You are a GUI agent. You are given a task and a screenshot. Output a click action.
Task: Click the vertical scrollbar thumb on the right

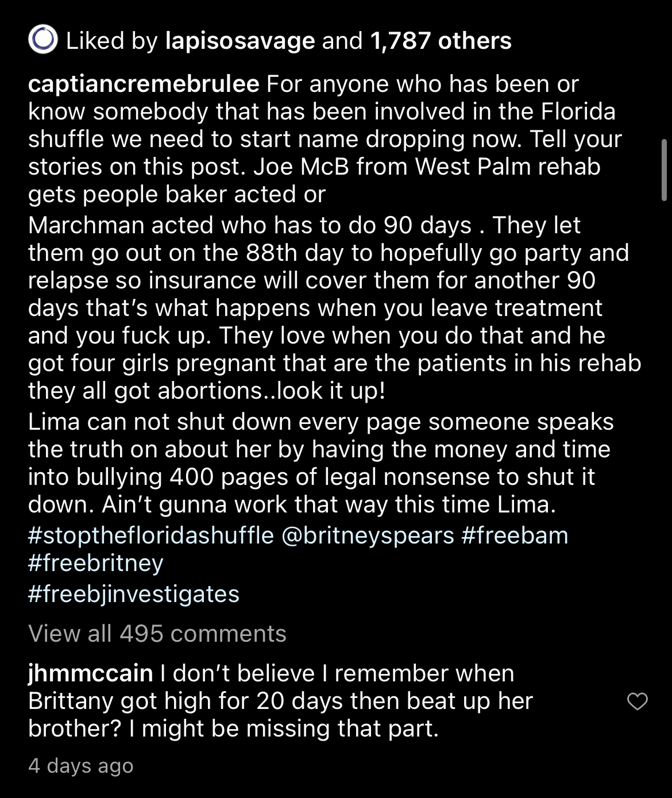664,169
